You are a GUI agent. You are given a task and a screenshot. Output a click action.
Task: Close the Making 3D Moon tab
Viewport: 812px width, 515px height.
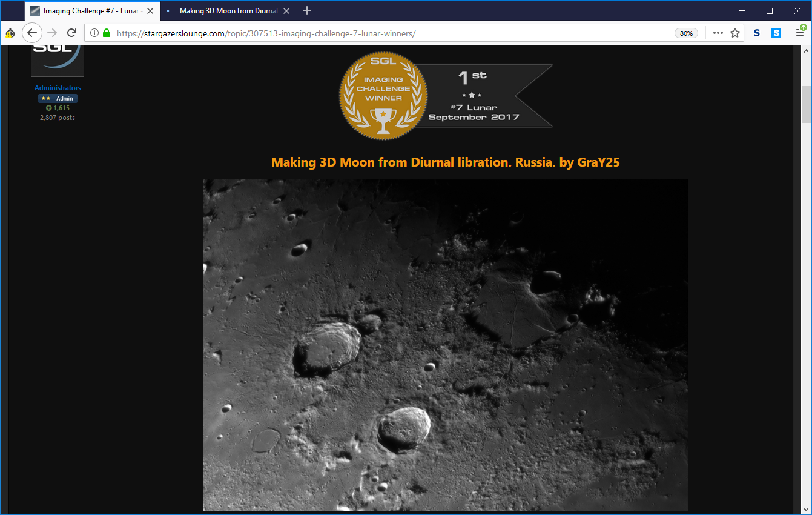click(286, 11)
